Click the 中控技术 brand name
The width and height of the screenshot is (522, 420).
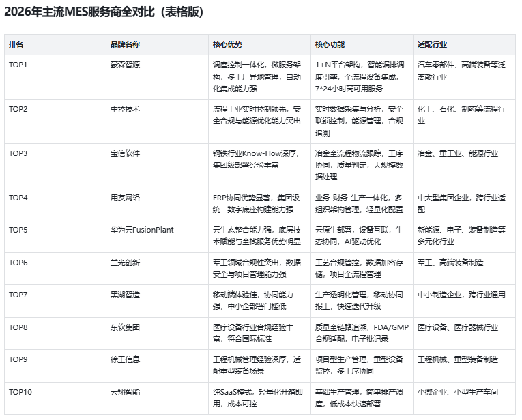click(x=126, y=109)
